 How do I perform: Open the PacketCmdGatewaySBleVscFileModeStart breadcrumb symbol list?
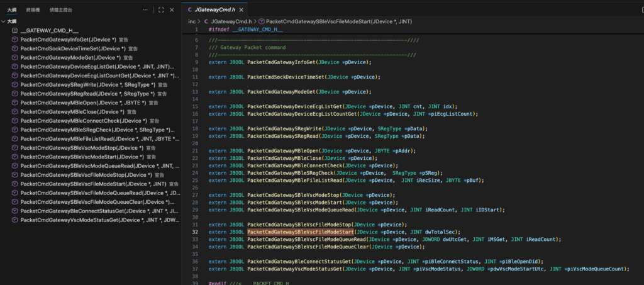click(340, 21)
